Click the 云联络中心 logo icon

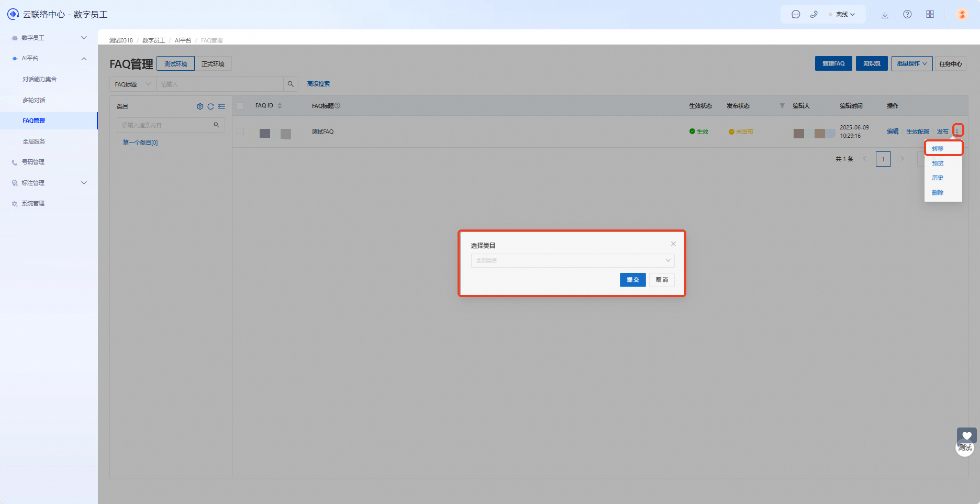pos(13,14)
